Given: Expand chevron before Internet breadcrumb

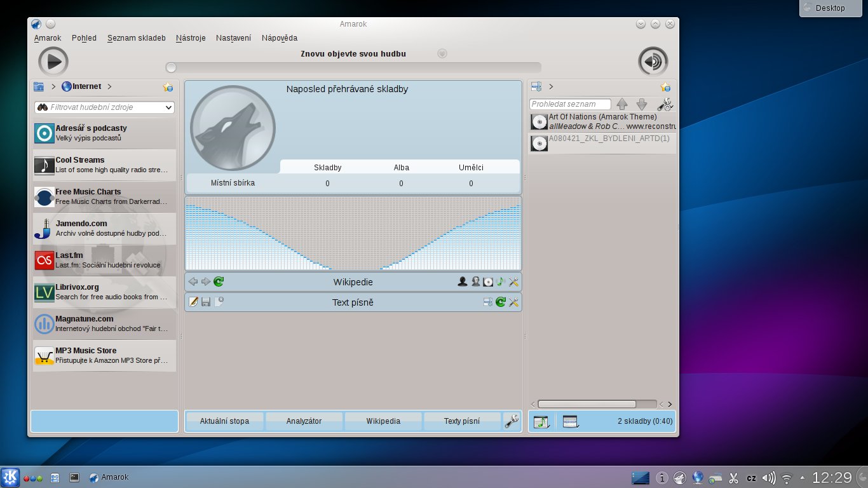Looking at the screenshot, I should coord(53,86).
